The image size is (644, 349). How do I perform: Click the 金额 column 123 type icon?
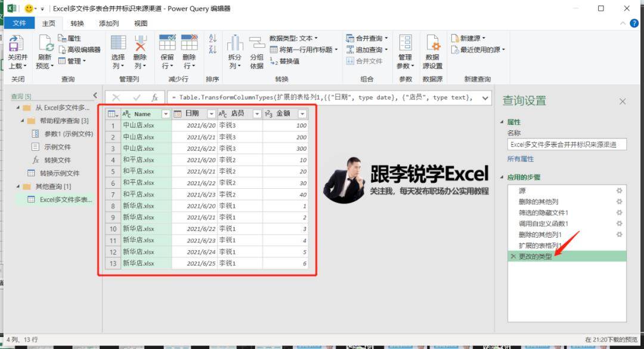point(268,114)
